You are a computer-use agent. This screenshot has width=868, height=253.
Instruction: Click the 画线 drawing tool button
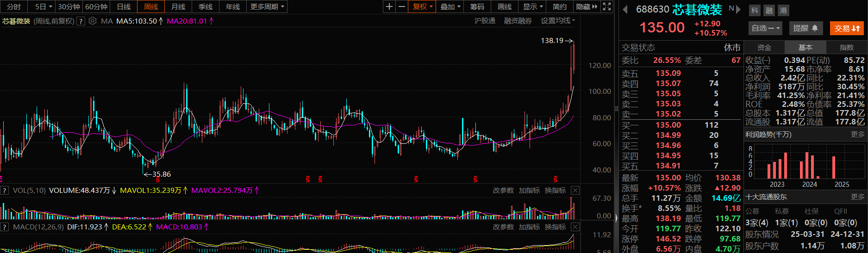[505, 6]
